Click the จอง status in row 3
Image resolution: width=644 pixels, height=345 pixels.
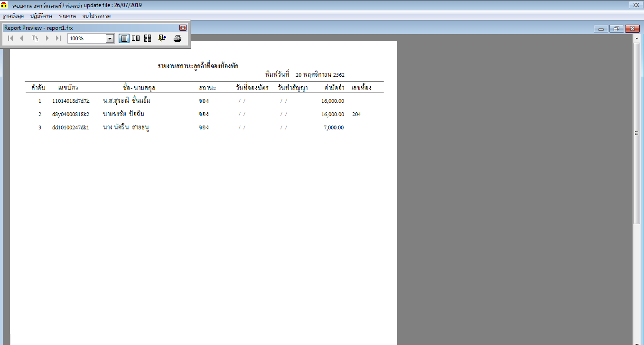204,127
